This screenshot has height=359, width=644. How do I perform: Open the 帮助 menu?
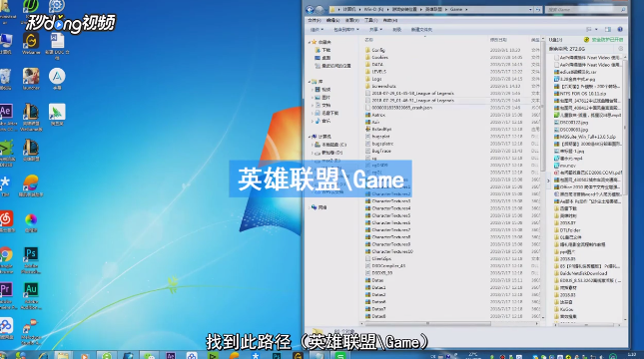coord(389,20)
